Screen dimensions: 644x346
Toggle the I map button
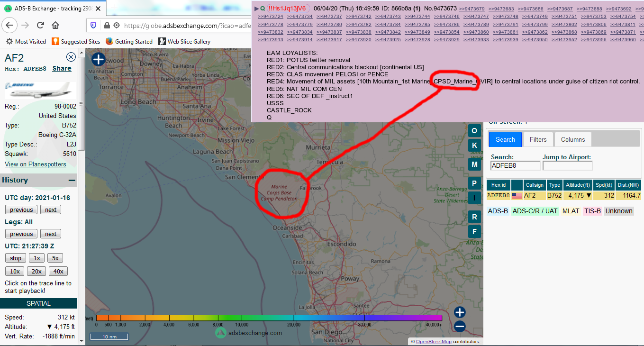tap(474, 198)
